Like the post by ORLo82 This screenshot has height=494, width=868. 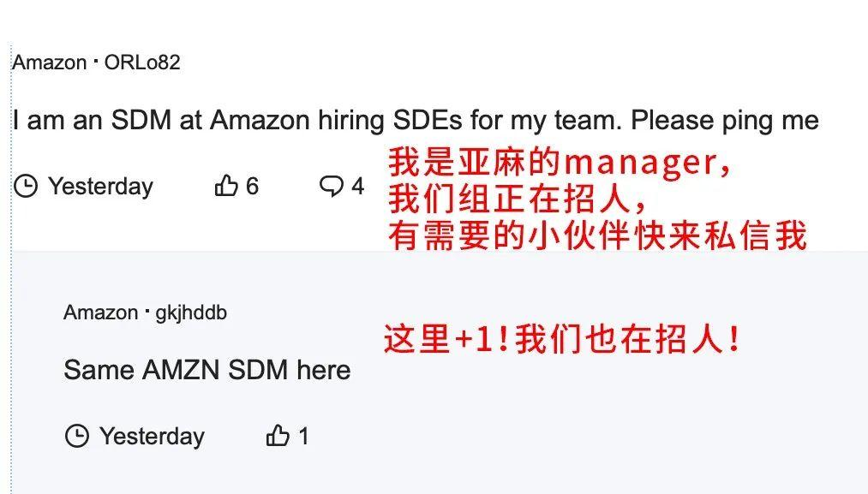[x=226, y=186]
